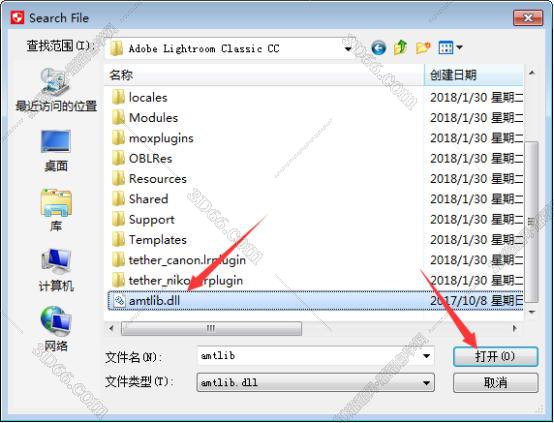Screen dimensions: 554x423
Task: Expand the file name (文件名) dropdown arrow
Action: [x=426, y=356]
